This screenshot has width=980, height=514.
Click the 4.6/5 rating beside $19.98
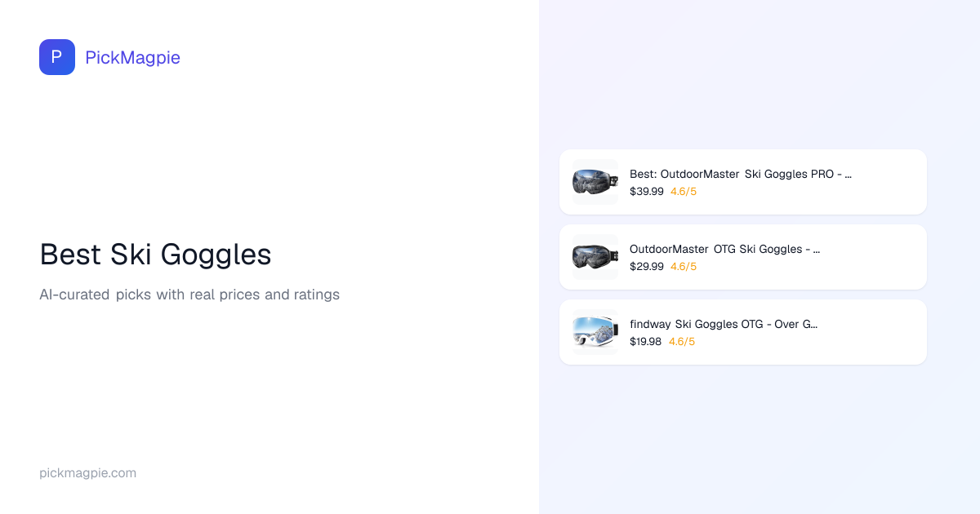[682, 342]
